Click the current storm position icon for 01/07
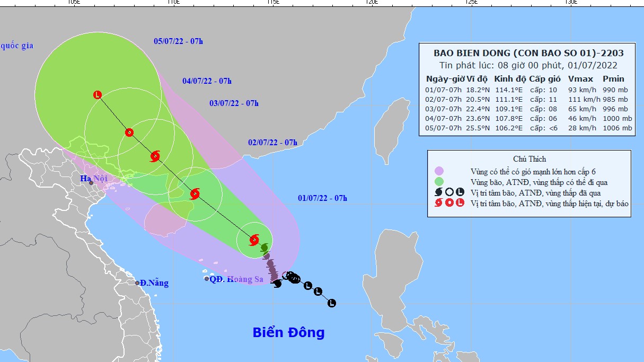This screenshot has width=644, height=362. 254,240
